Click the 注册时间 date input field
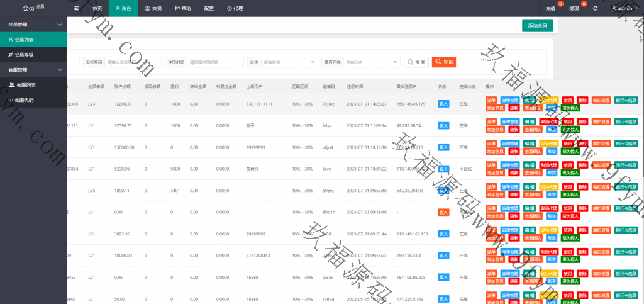 pos(214,62)
